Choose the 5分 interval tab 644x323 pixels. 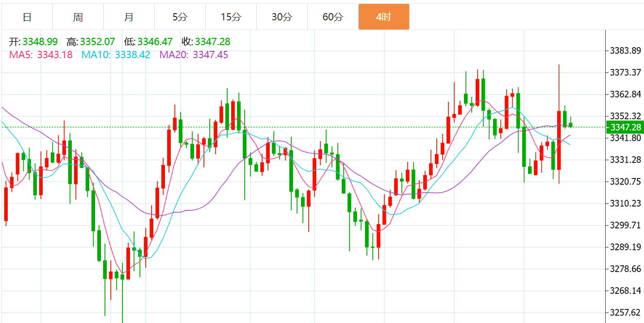[x=180, y=17]
